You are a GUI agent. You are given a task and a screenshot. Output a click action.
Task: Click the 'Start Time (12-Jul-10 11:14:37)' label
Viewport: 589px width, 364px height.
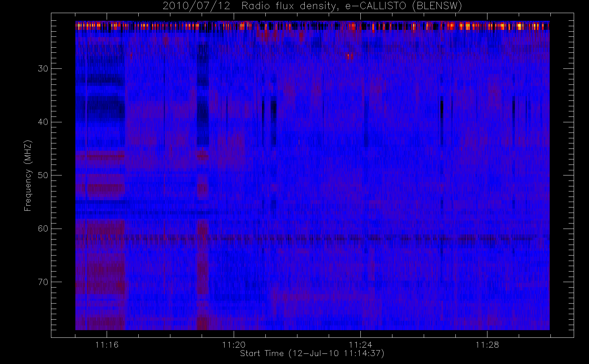click(312, 353)
